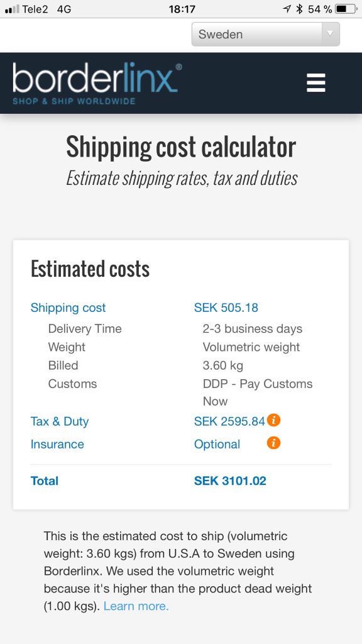
Task: Click the Insurance label
Action: pos(57,444)
